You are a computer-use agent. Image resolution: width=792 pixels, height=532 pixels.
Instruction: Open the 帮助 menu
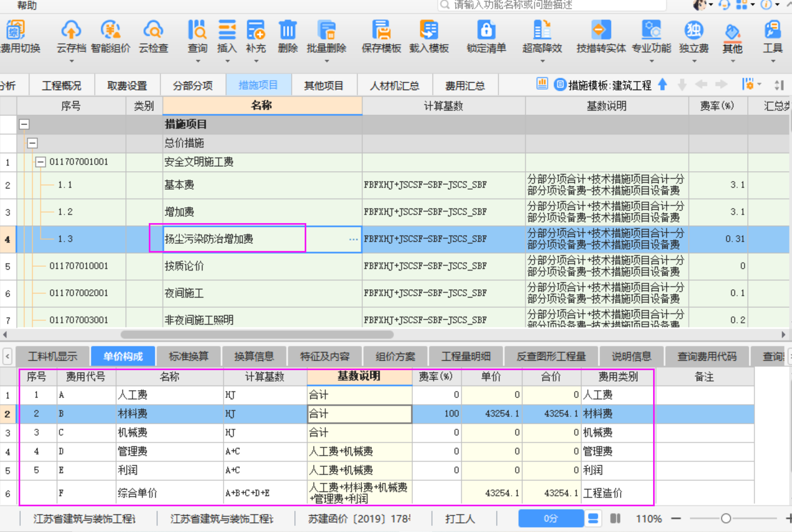(x=27, y=5)
